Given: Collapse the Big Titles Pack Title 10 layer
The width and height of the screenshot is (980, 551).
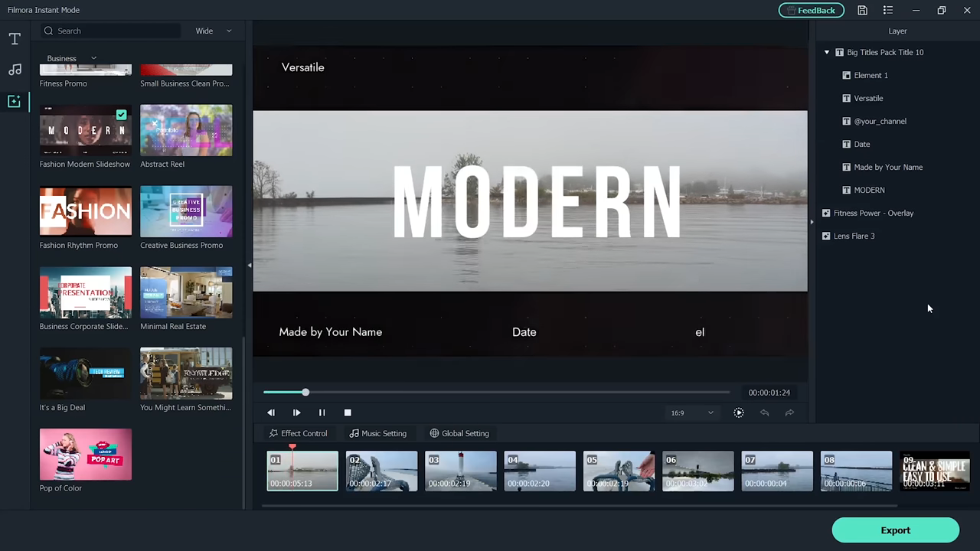Looking at the screenshot, I should point(826,52).
